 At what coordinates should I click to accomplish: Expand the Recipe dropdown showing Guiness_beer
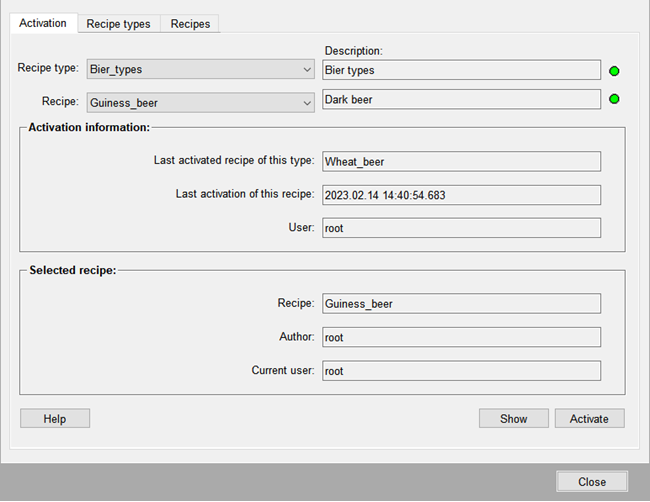(x=202, y=102)
